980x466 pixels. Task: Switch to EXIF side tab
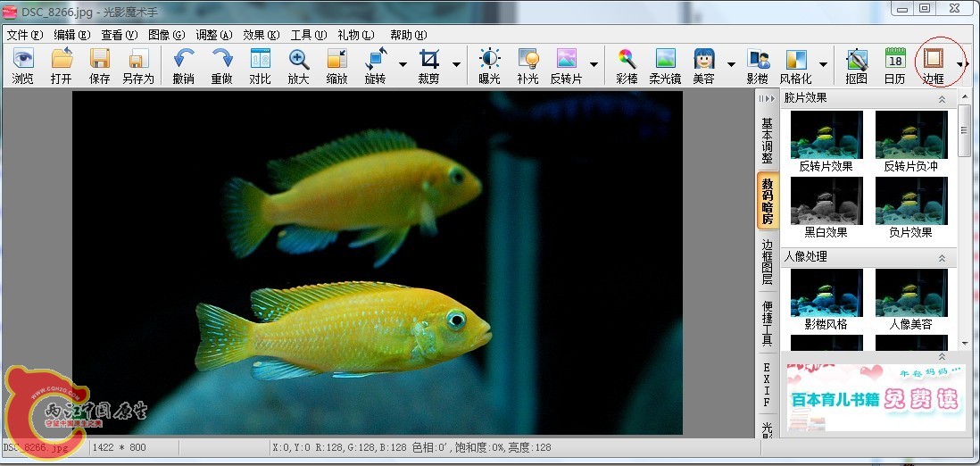(x=767, y=384)
